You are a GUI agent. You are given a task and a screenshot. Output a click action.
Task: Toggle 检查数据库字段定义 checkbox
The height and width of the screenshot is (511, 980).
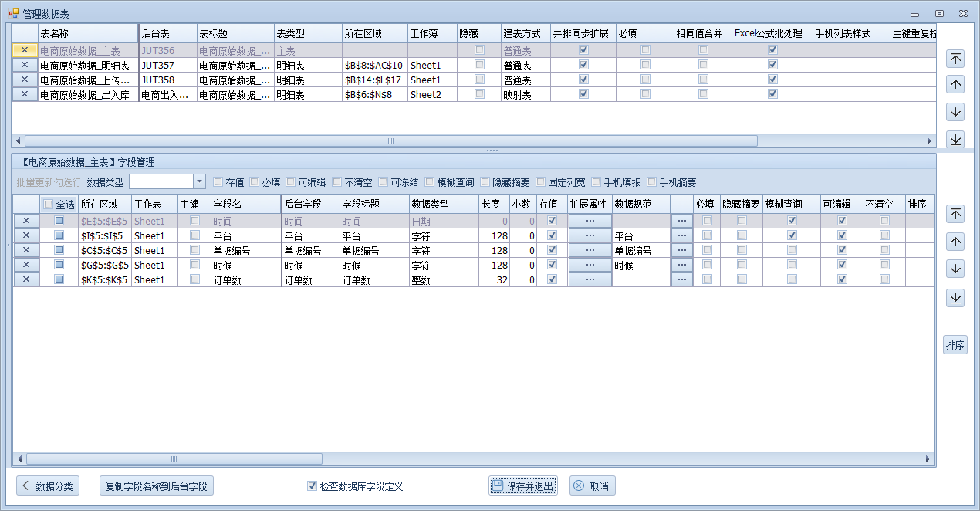click(312, 486)
